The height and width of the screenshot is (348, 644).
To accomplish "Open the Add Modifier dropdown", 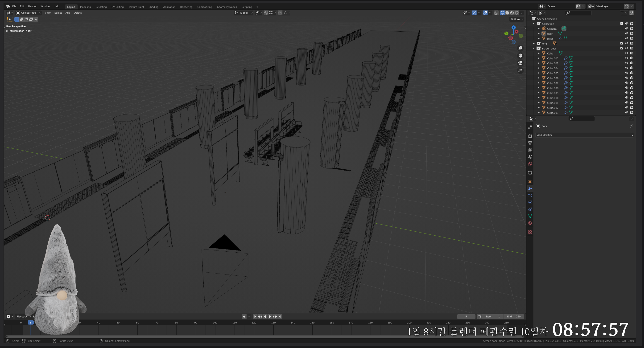I will tap(585, 135).
